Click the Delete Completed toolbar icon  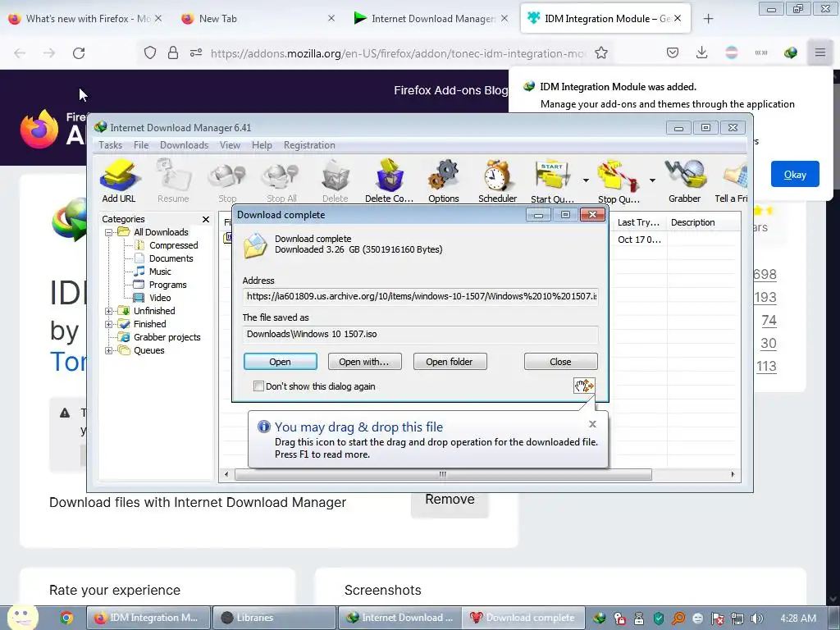389,181
